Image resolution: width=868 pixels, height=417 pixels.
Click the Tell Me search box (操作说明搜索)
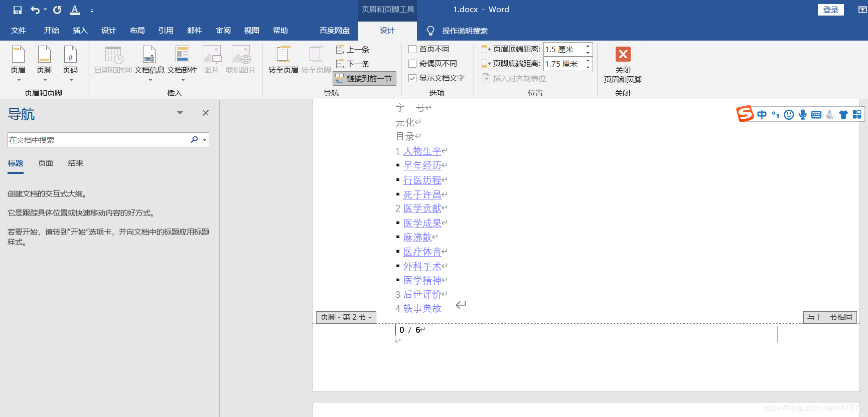pos(465,31)
